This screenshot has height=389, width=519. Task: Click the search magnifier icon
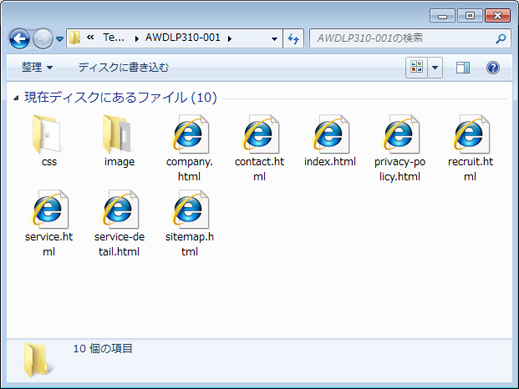(501, 39)
